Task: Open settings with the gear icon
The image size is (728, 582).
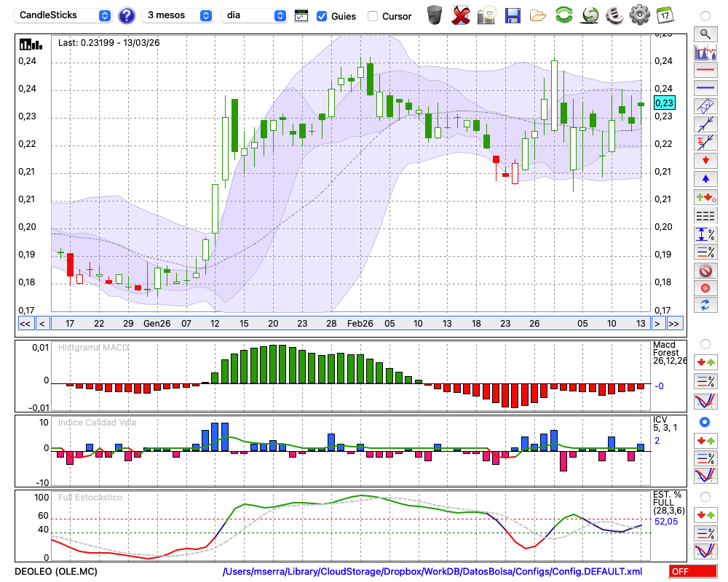Action: [639, 15]
